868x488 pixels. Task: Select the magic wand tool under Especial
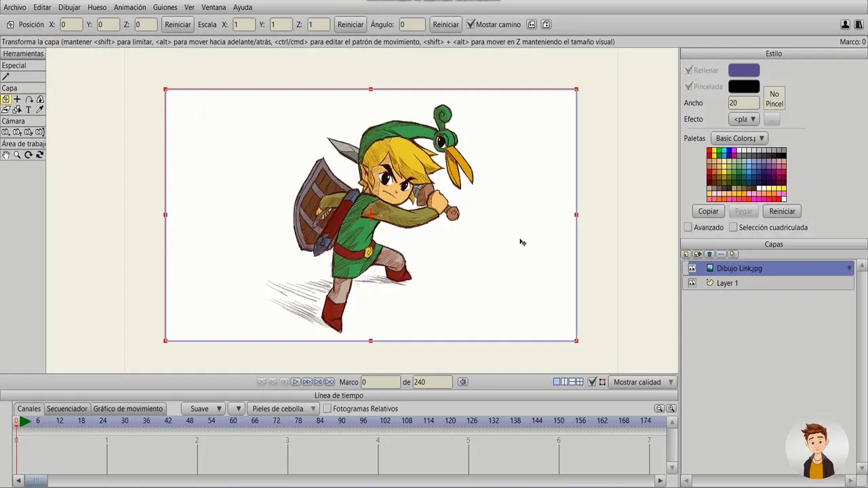[5, 77]
